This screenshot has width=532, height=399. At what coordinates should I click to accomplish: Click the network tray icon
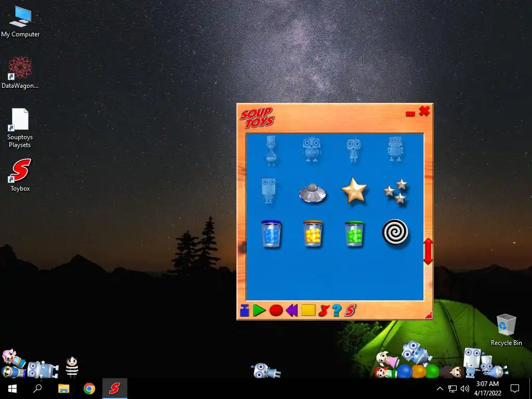[x=453, y=389]
